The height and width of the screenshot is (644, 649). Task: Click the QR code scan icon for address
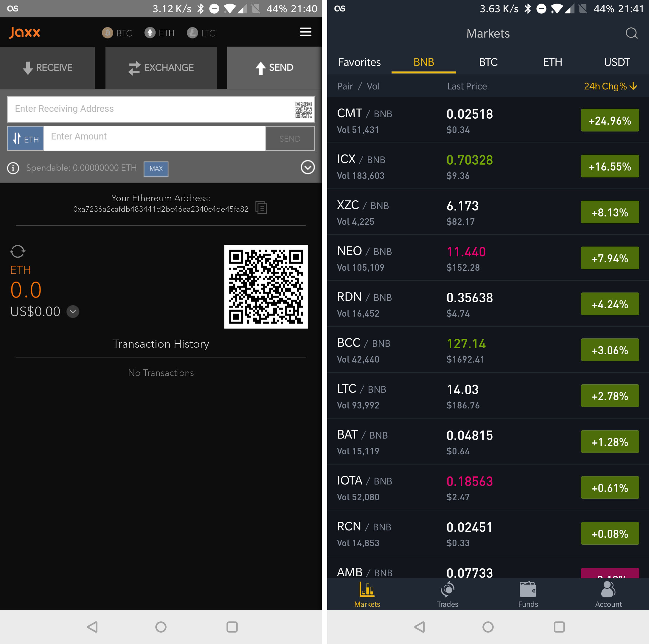click(x=301, y=109)
